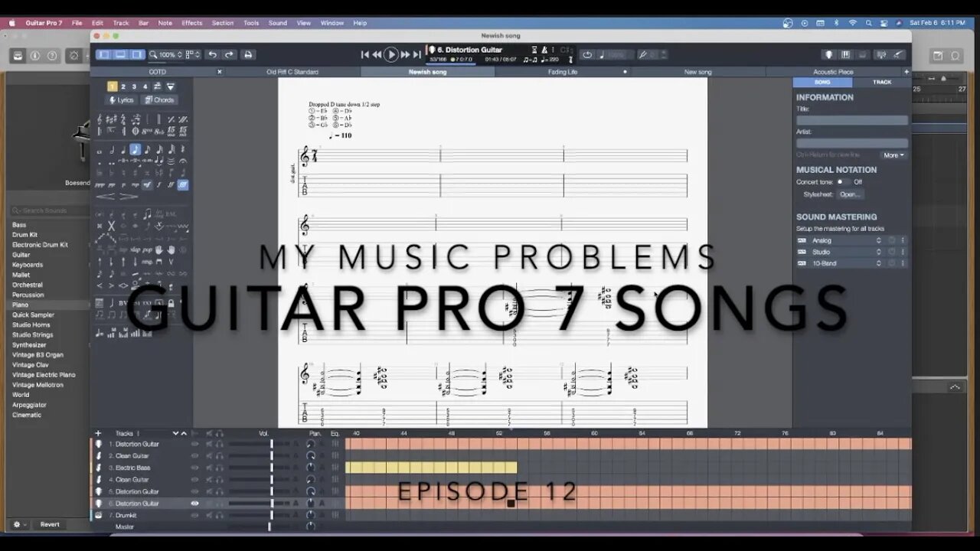The height and width of the screenshot is (551, 980).
Task: Mute the 2. Clean Guitar track
Action: 209,456
